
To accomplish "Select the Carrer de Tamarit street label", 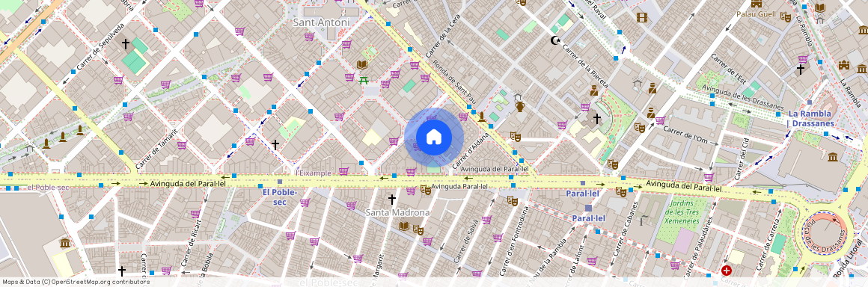I will coord(156,149).
